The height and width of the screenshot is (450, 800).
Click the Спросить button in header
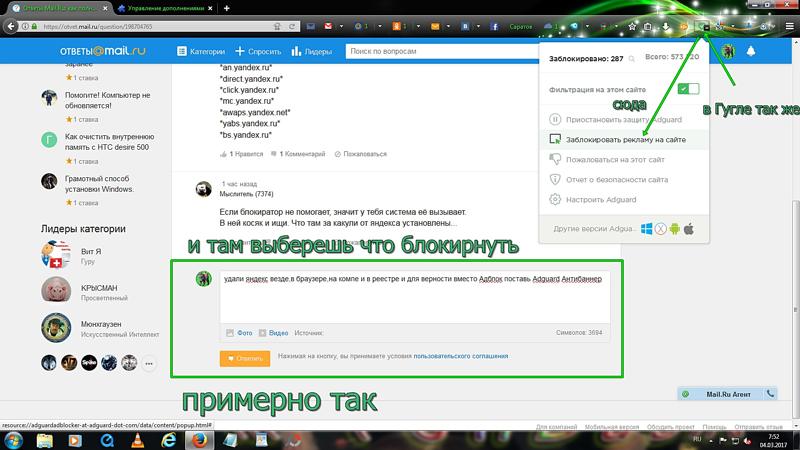[258, 51]
